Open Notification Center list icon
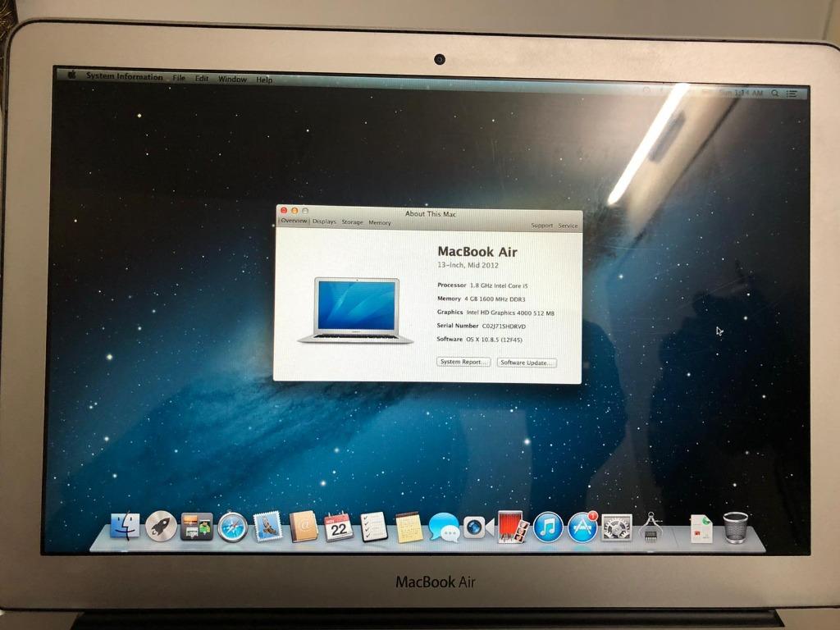The height and width of the screenshot is (630, 840). pyautogui.click(x=792, y=94)
